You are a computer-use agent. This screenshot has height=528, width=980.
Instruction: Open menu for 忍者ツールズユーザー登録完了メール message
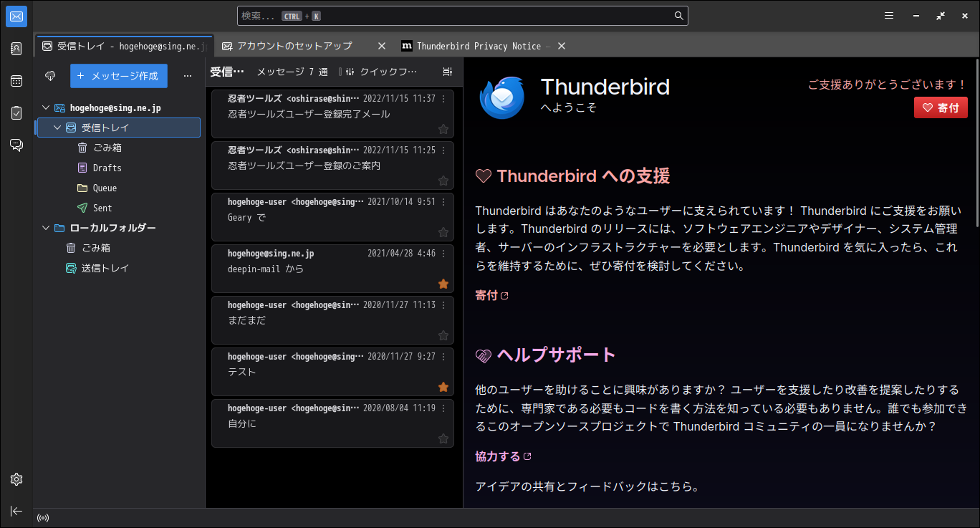click(443, 99)
